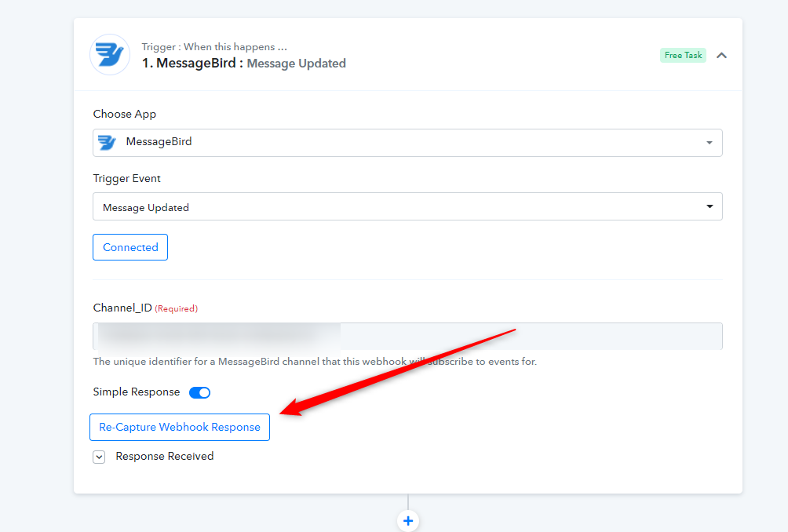Click the Free Task badge

[x=683, y=55]
